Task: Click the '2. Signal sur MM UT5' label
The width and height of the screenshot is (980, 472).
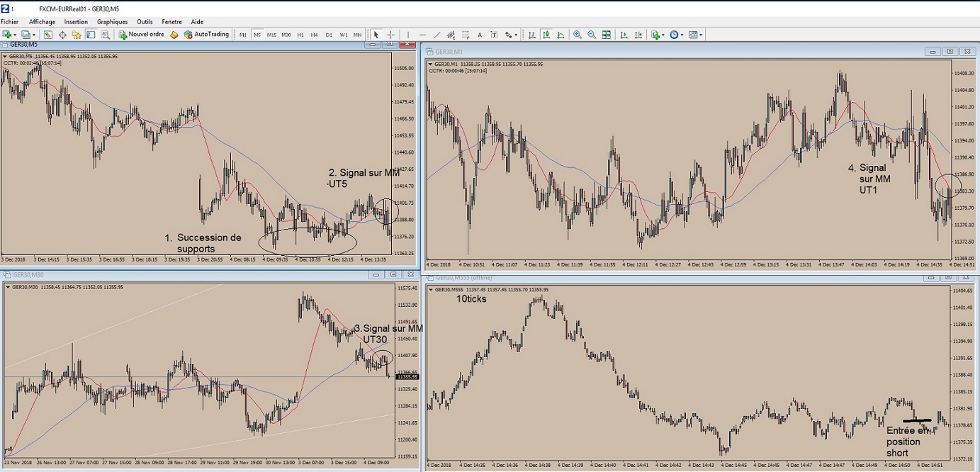Action: tap(363, 178)
